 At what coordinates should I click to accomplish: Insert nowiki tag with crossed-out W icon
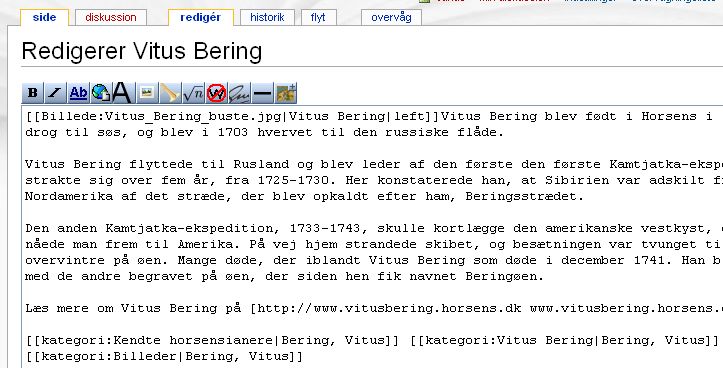pos(216,93)
